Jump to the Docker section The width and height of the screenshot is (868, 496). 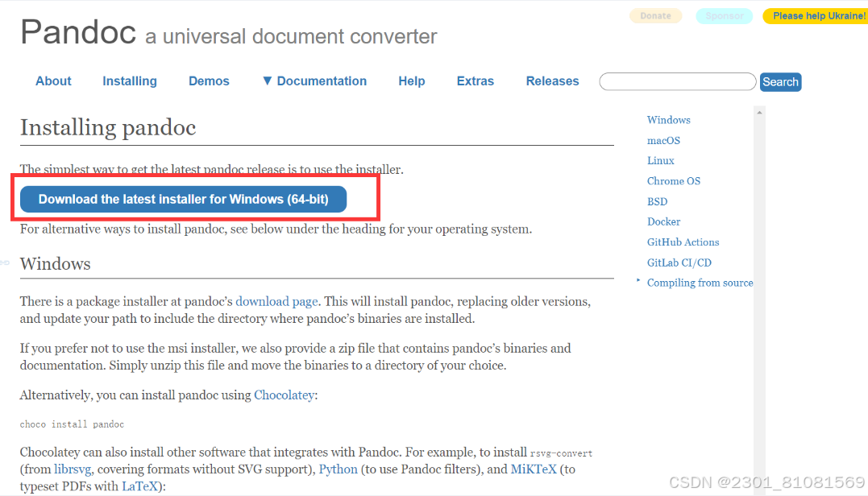664,221
